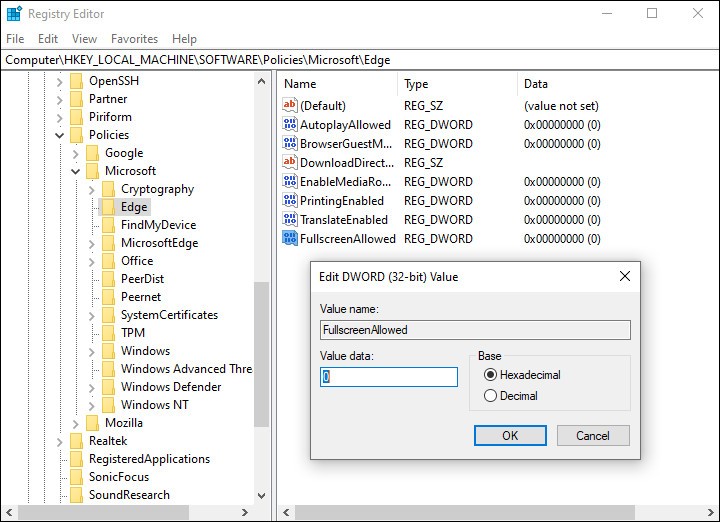Open the File menu
This screenshot has height=522, width=720.
pos(15,39)
